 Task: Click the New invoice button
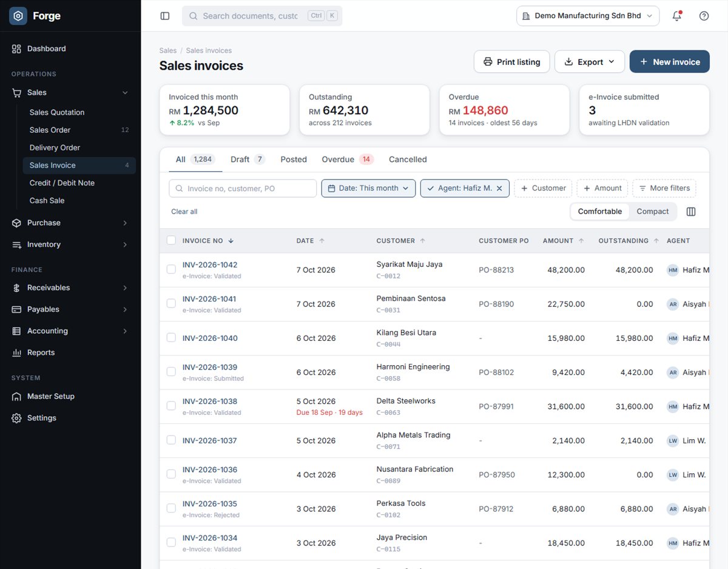pyautogui.click(x=670, y=62)
